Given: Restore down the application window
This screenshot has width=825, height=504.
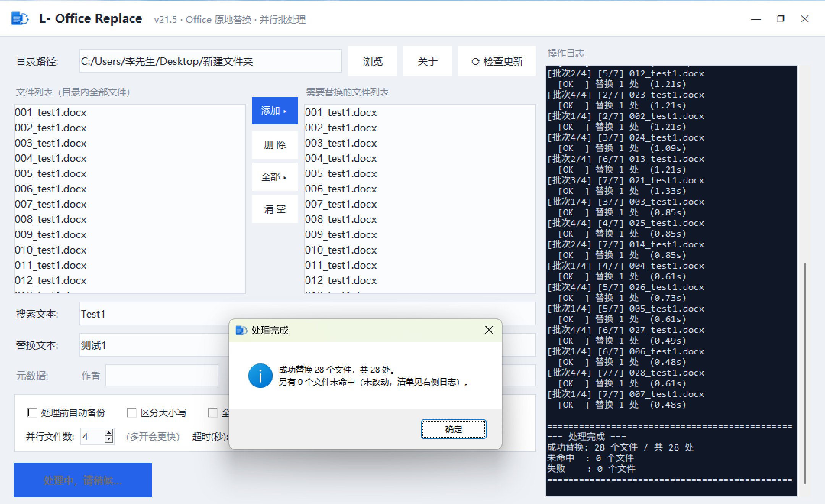Looking at the screenshot, I should (x=780, y=19).
